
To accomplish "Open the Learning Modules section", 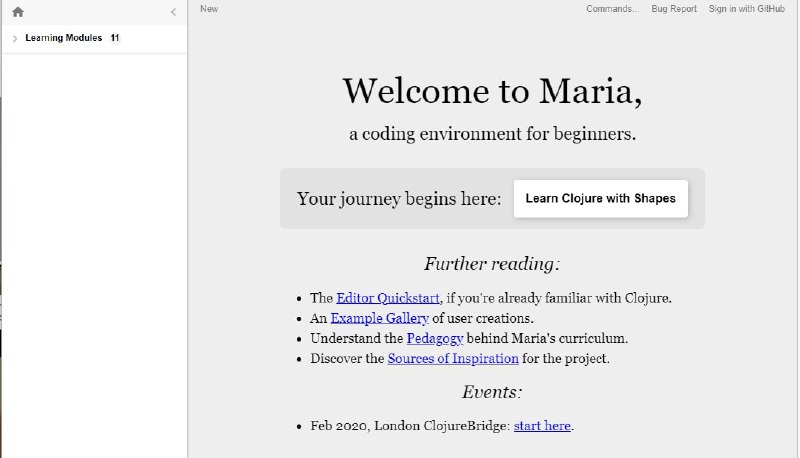I will (x=64, y=38).
